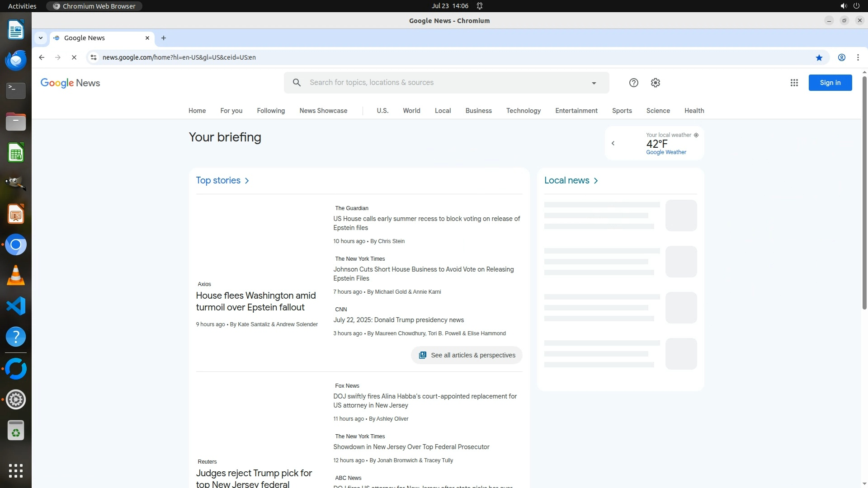Stop page loading with X button
The image size is (868, 488).
[74, 57]
